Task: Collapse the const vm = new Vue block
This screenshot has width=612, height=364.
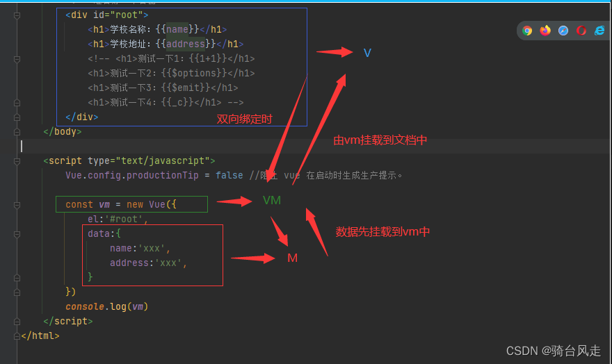Action: (17, 205)
